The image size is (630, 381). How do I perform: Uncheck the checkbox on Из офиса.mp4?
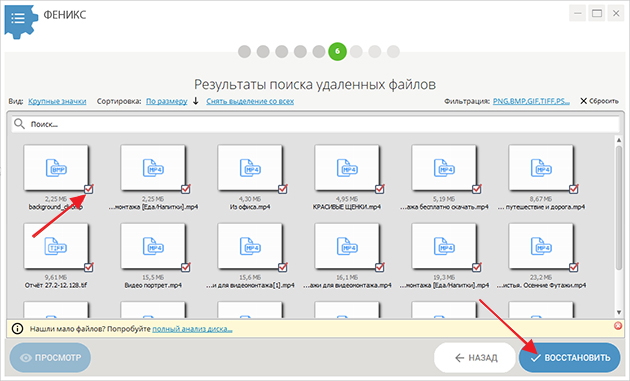point(283,189)
